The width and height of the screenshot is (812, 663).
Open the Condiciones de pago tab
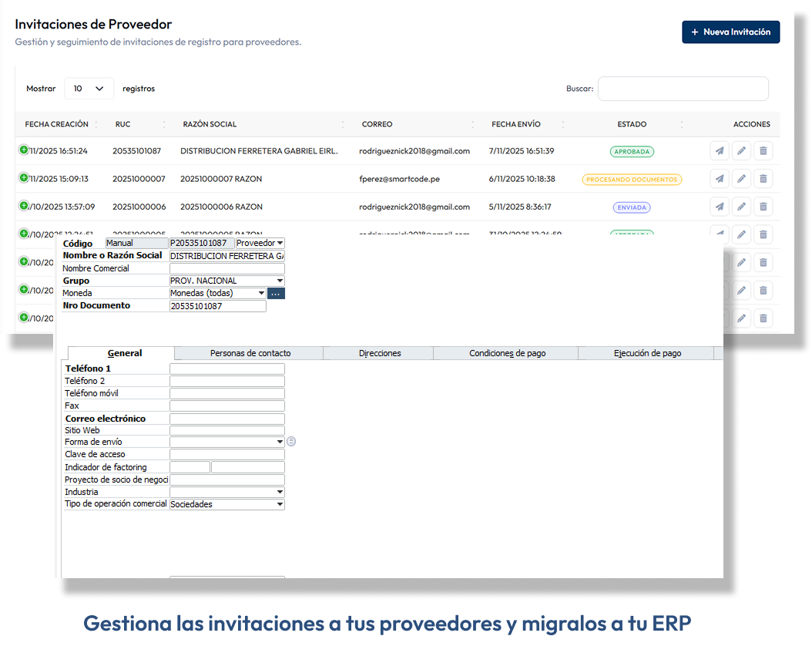click(507, 353)
